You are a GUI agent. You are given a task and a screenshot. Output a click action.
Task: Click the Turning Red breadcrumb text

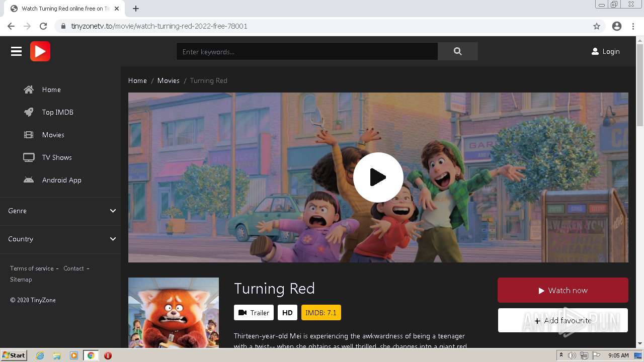point(209,80)
